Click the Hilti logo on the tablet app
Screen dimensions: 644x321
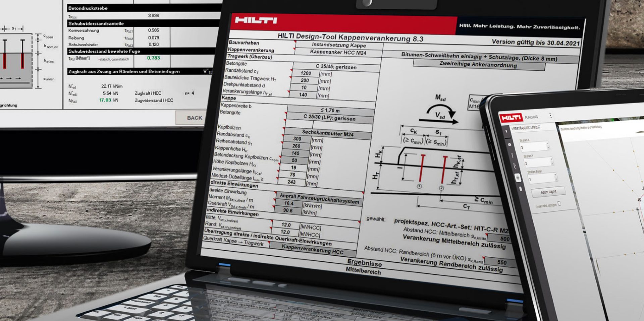(511, 118)
